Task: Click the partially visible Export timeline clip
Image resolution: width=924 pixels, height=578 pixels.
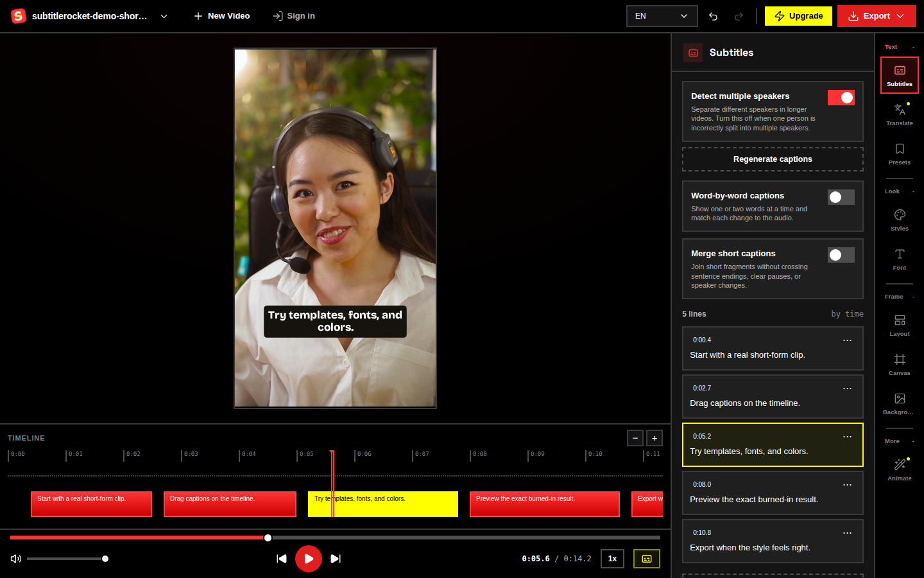Action: pos(647,504)
